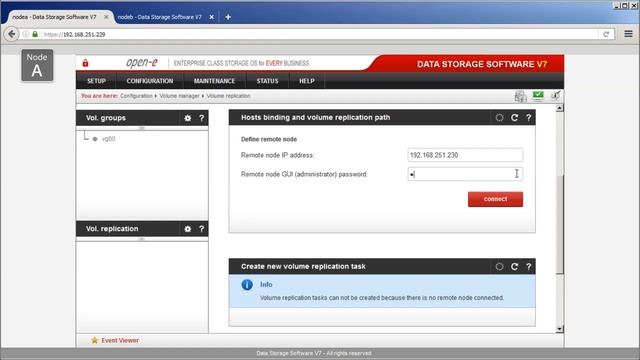Collapse the Vol. replication panel handle
The image size is (640, 360).
coord(142,239)
